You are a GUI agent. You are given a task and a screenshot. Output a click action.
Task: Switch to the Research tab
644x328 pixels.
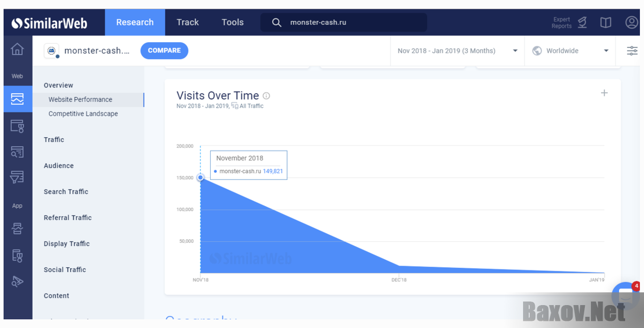(x=135, y=22)
